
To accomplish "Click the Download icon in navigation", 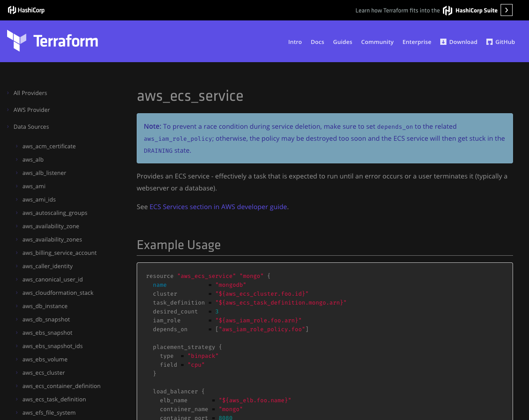I will click(443, 42).
